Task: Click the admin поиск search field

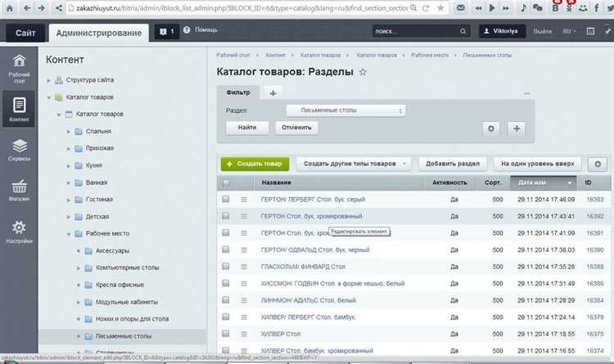Action: click(416, 31)
